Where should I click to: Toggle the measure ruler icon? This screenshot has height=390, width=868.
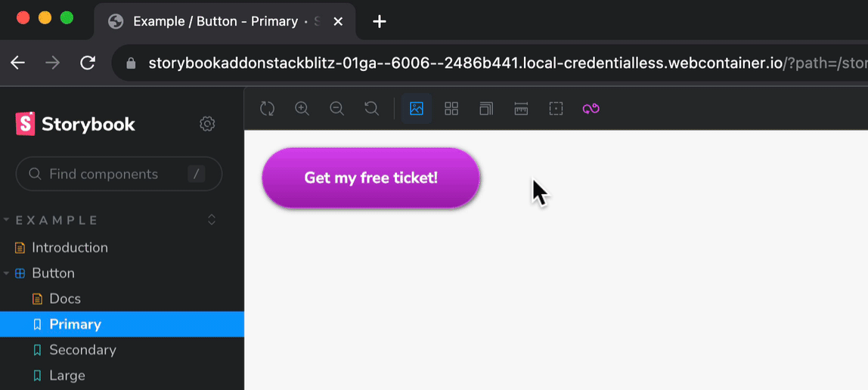[521, 109]
